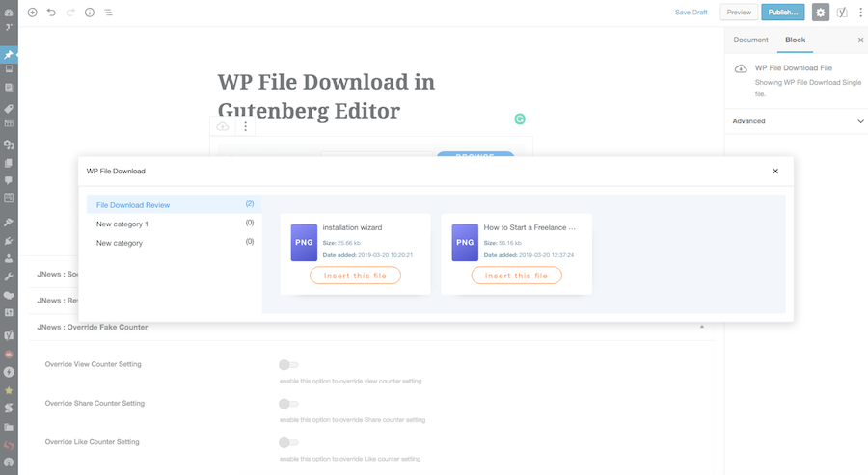Click the Grammarly green circle icon
868x475 pixels.
[519, 119]
